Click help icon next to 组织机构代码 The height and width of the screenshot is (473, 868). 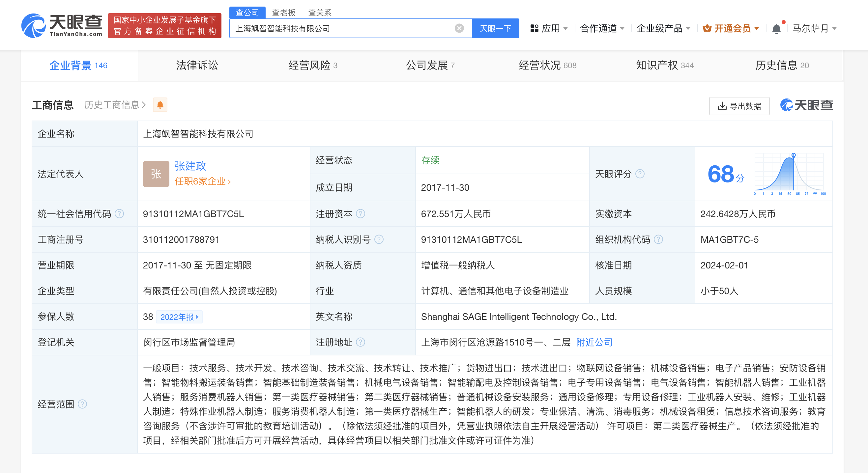pos(658,239)
